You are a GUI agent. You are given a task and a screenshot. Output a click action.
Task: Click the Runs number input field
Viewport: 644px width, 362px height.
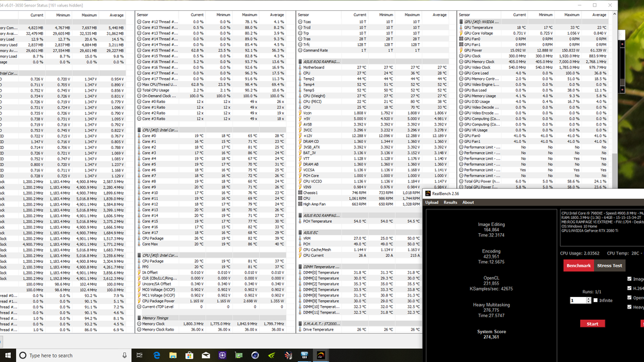578,300
